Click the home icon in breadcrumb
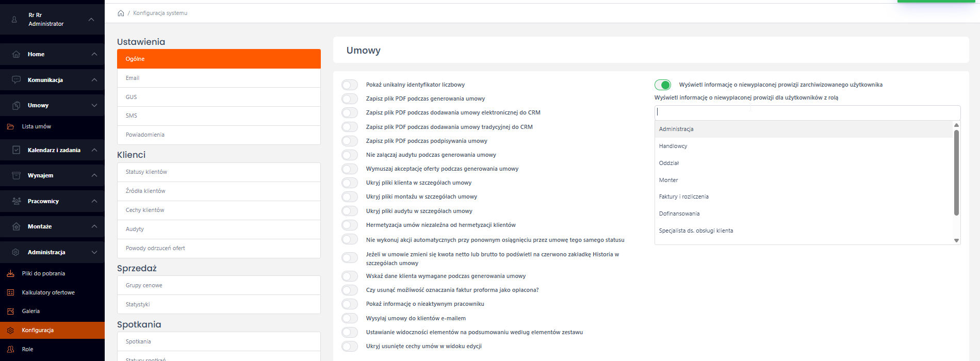980x361 pixels. (x=121, y=13)
